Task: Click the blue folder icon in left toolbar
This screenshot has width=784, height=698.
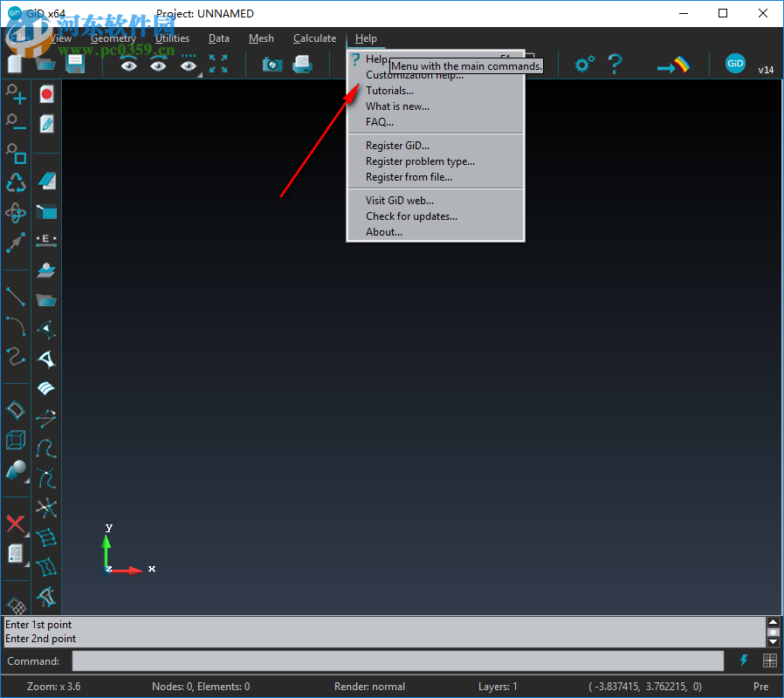Action: pos(46,300)
